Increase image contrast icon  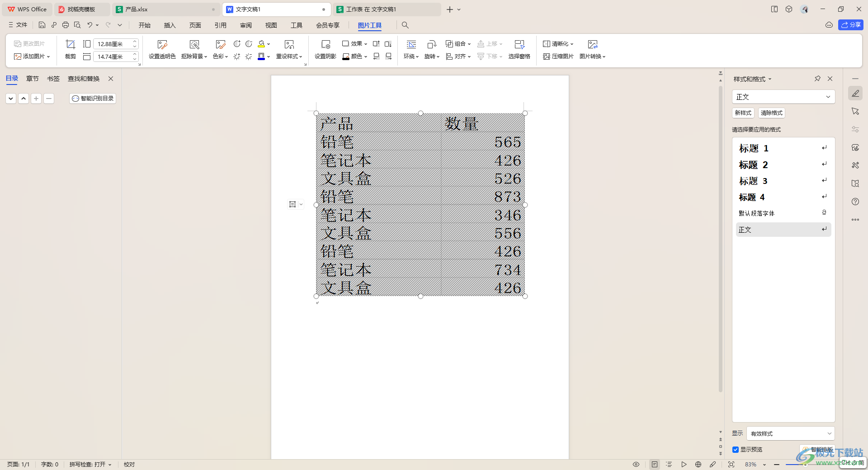(x=237, y=44)
